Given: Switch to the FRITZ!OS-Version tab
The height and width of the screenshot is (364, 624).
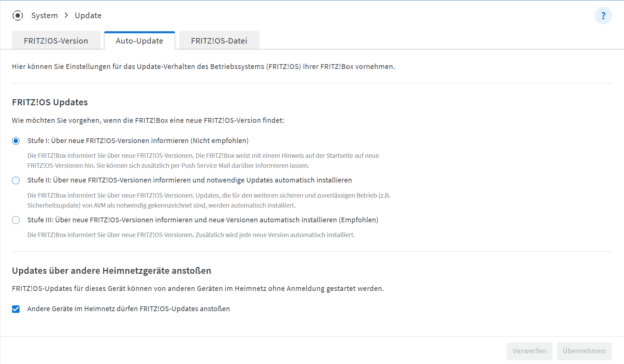Looking at the screenshot, I should [x=56, y=41].
